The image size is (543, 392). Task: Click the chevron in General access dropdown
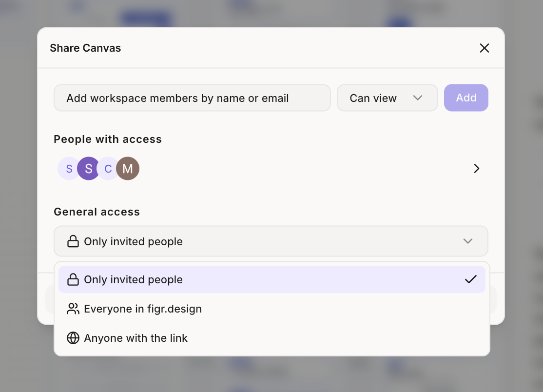[x=468, y=241]
